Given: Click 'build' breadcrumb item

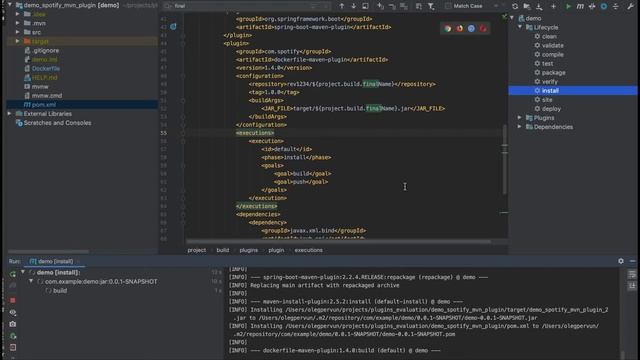Looking at the screenshot, I should (222, 250).
